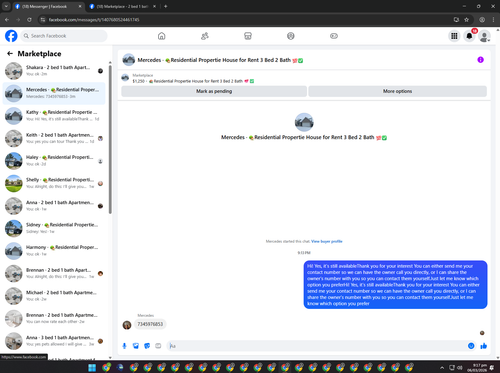Reload the page in the browser

pos(29,20)
